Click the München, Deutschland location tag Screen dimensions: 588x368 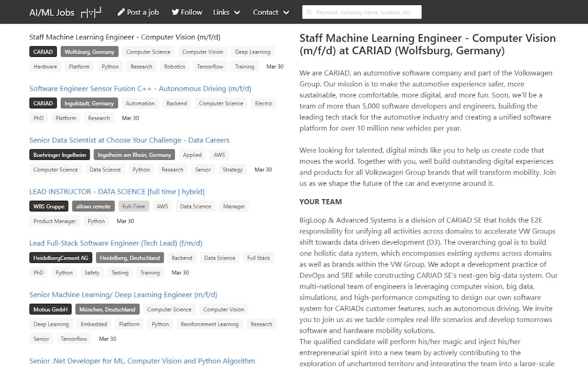107,310
